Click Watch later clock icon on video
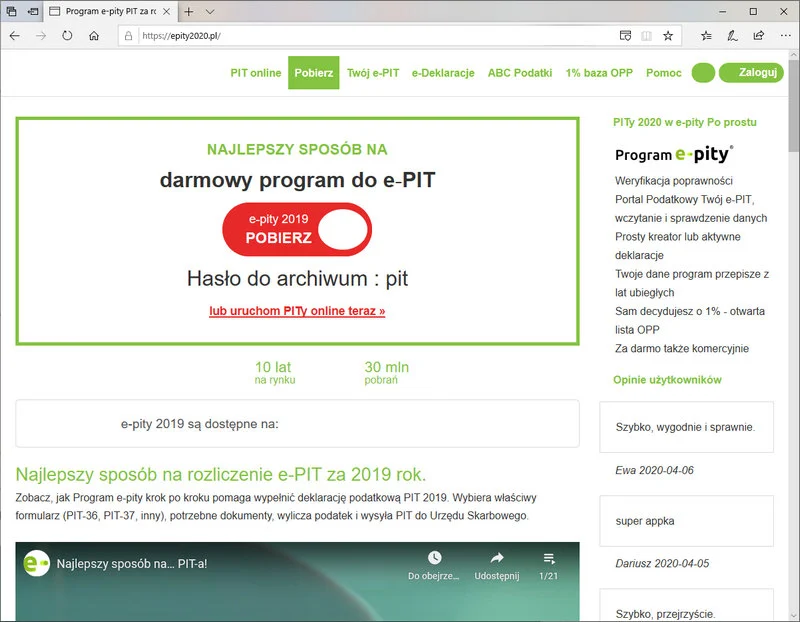Screen dimensions: 800x622 click(x=434, y=558)
